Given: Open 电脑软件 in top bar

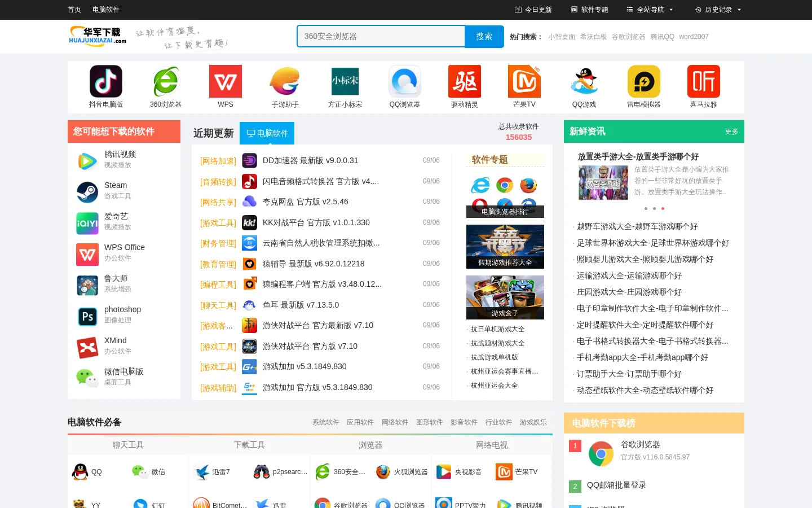Looking at the screenshot, I should pos(106,10).
